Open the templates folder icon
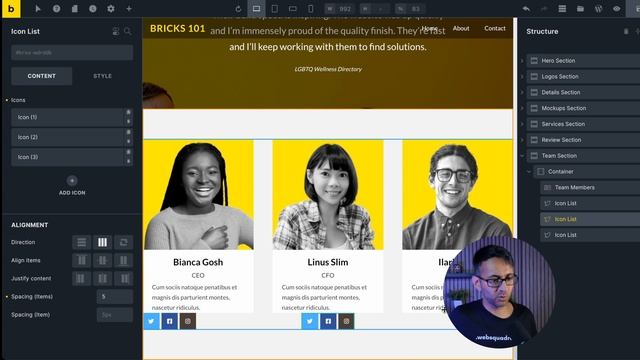The image size is (640, 360). point(580,9)
